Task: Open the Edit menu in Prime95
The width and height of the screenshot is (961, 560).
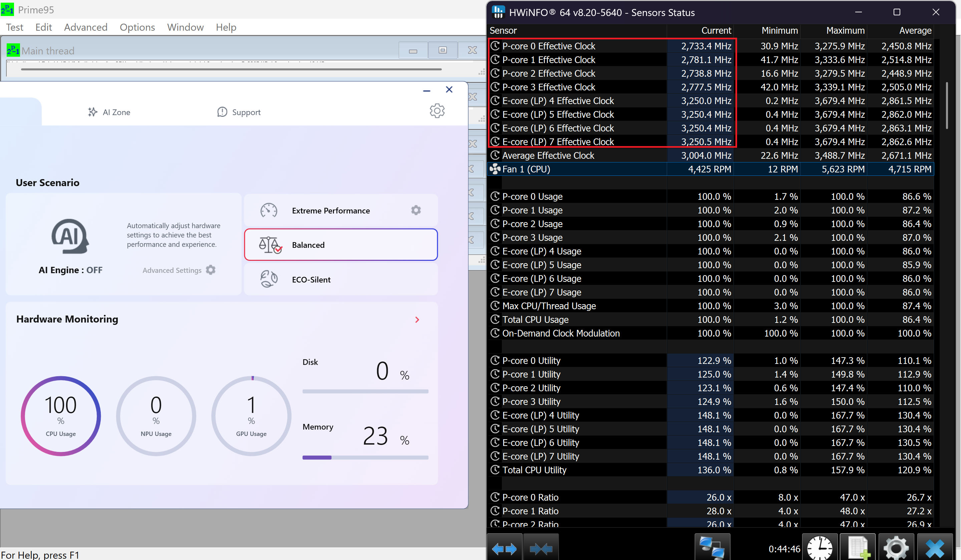Action: click(x=43, y=27)
